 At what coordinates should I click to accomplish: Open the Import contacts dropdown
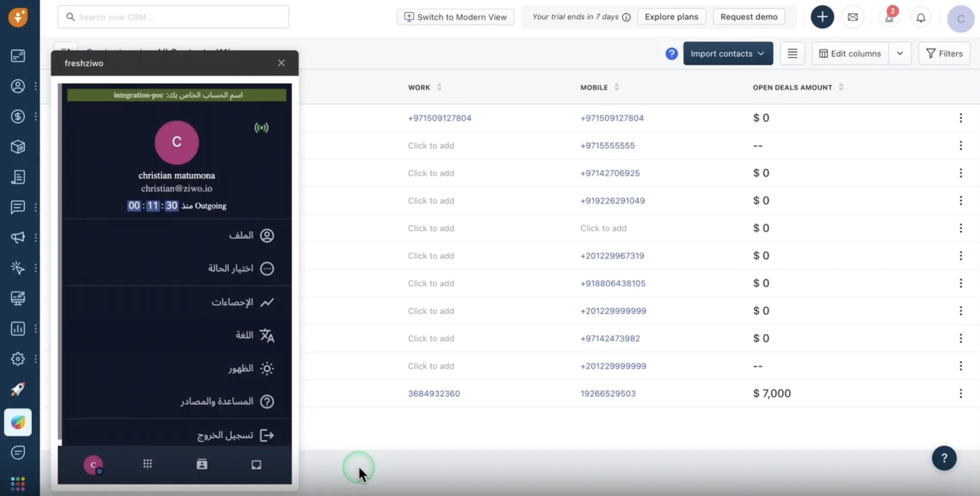pyautogui.click(x=728, y=53)
